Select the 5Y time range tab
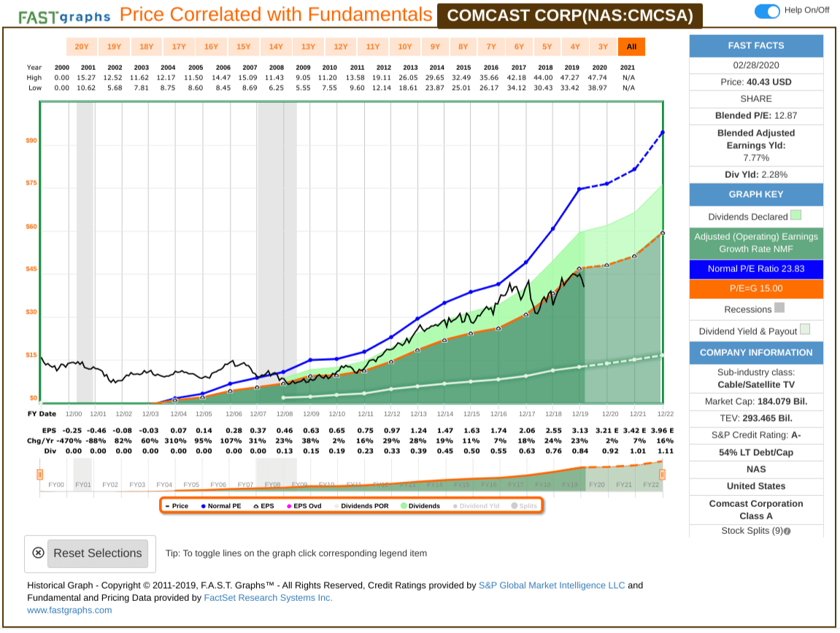 click(547, 47)
